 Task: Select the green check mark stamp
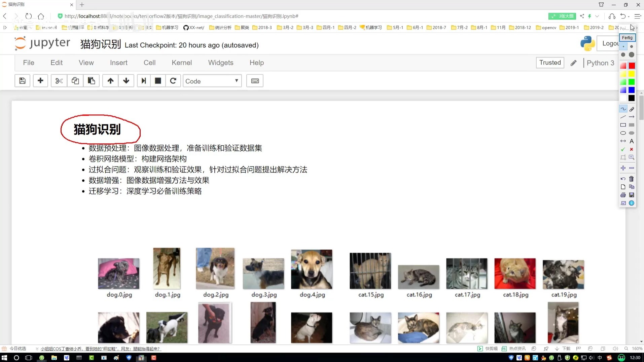623,149
